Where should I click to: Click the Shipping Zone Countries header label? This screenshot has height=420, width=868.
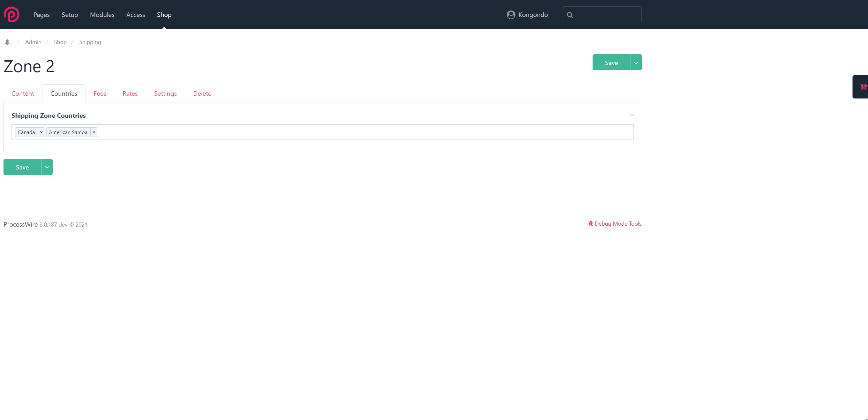[x=49, y=115]
